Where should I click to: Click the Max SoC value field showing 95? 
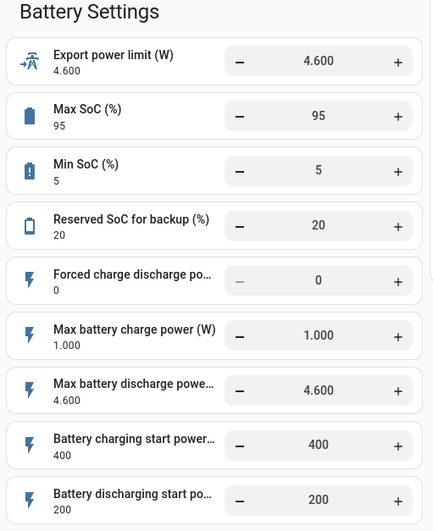point(319,116)
